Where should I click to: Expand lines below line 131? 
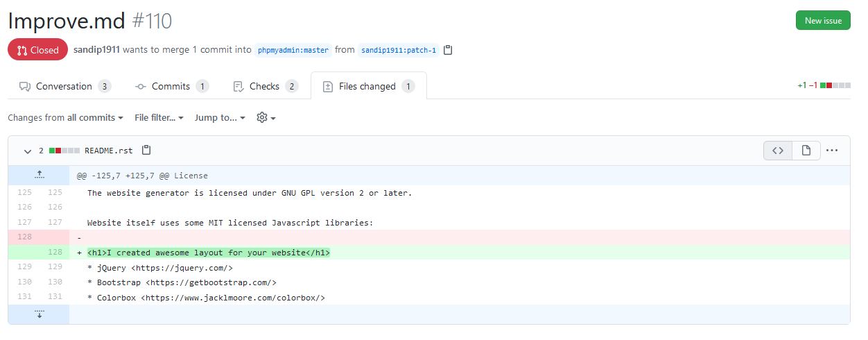point(39,314)
